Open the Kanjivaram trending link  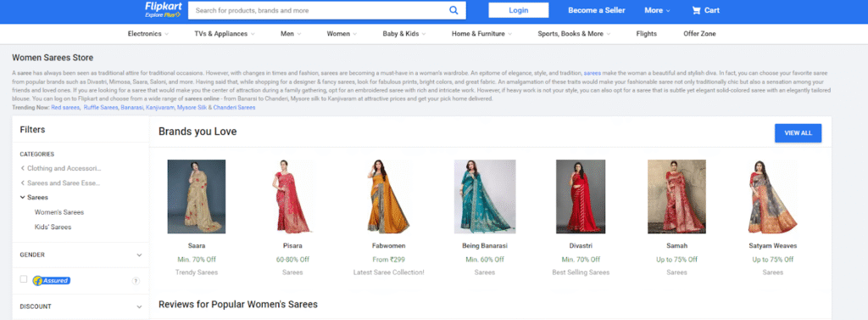[160, 108]
